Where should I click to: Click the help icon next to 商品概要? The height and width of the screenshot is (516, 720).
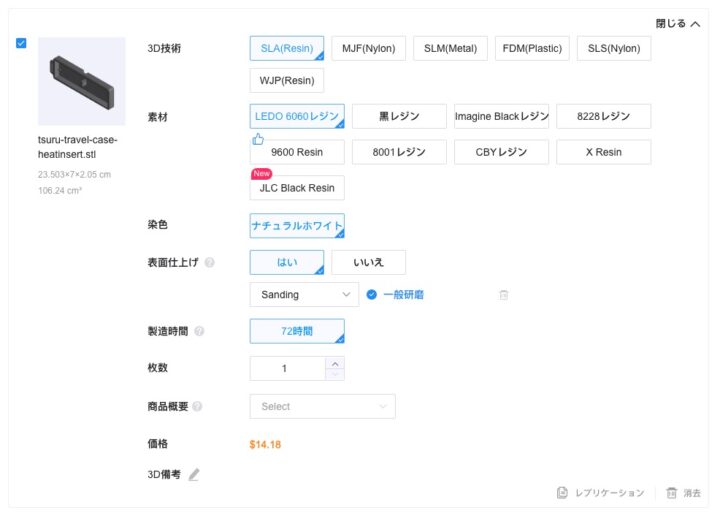(197, 407)
